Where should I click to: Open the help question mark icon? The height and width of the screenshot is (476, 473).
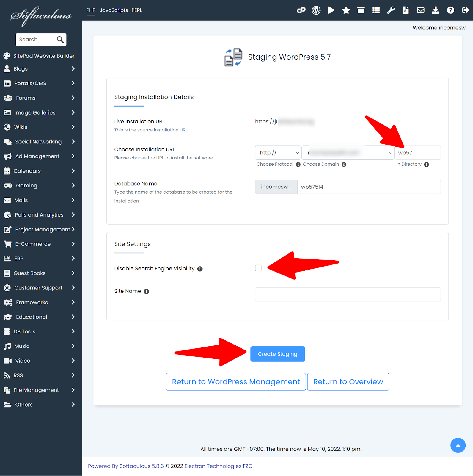point(451,10)
